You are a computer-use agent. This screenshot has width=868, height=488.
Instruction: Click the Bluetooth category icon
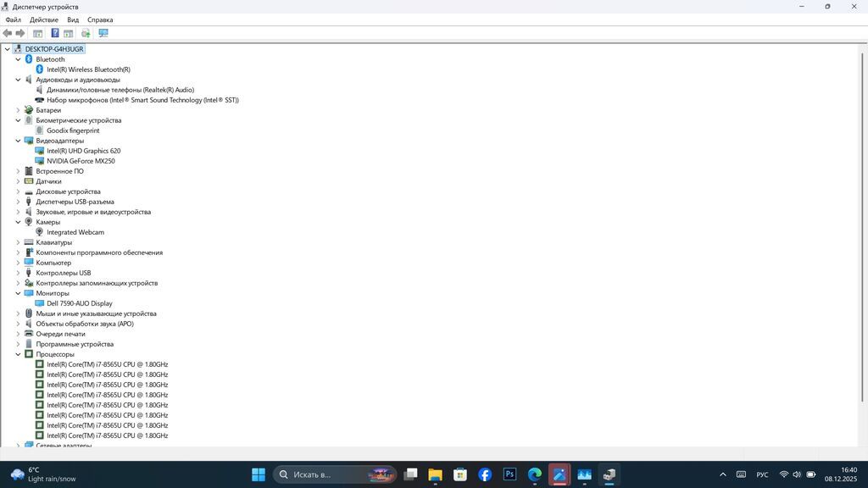[x=29, y=59]
